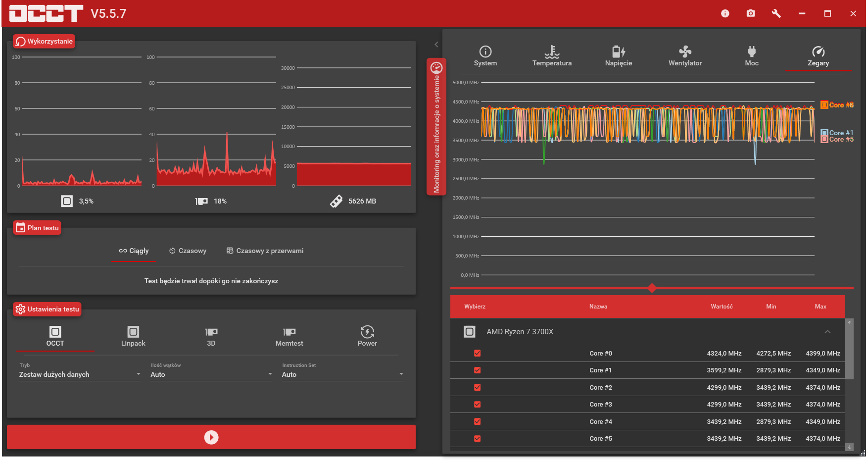Open the Tryb mode dropdown
This screenshot has width=868, height=463.
(x=80, y=374)
